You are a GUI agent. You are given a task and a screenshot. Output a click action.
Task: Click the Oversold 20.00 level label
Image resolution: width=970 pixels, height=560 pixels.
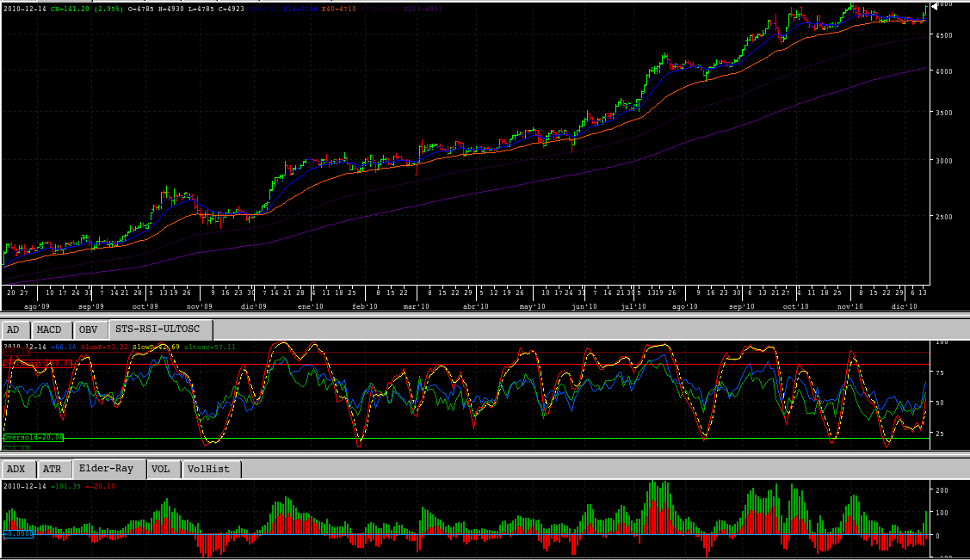click(x=34, y=437)
